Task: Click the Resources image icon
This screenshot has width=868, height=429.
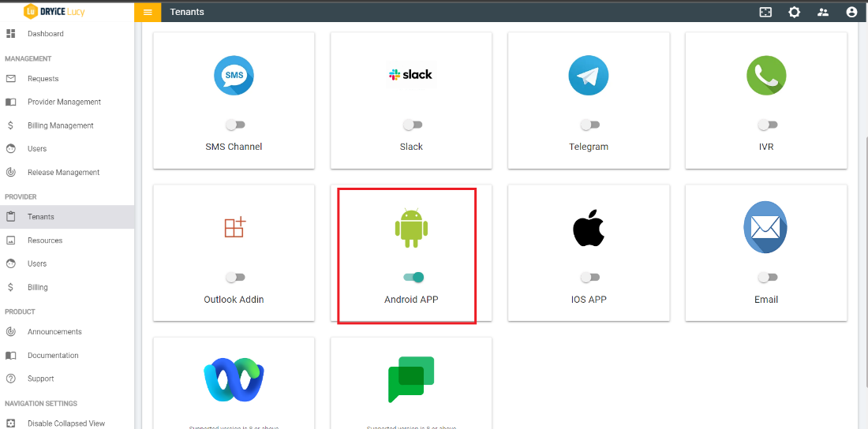Action: click(10, 241)
